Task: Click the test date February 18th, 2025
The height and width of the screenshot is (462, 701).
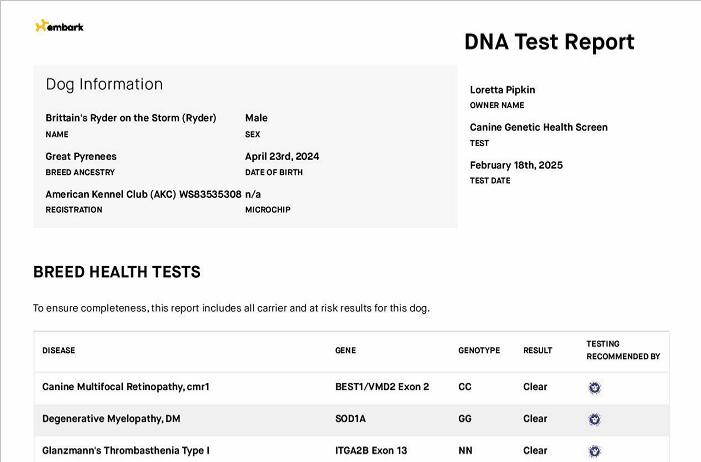Action: [x=516, y=165]
